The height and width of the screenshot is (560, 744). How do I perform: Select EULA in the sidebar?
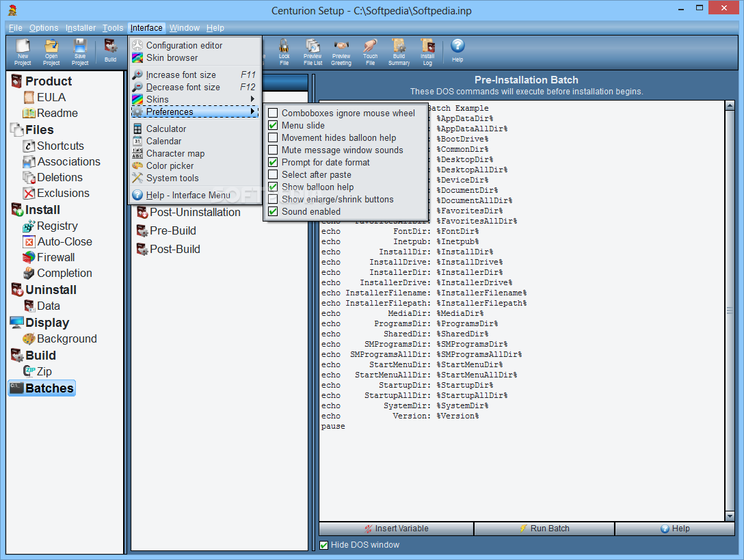click(x=44, y=97)
